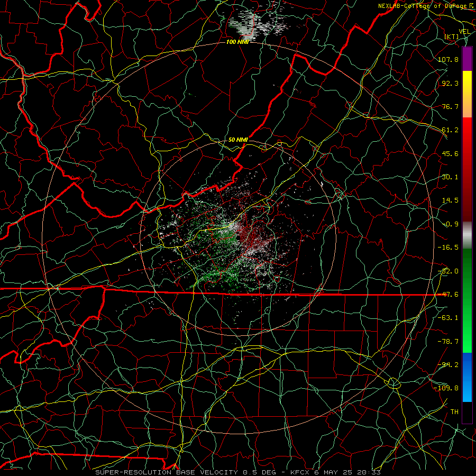
Task: Click the TH label below the scale
Action: coord(454,412)
